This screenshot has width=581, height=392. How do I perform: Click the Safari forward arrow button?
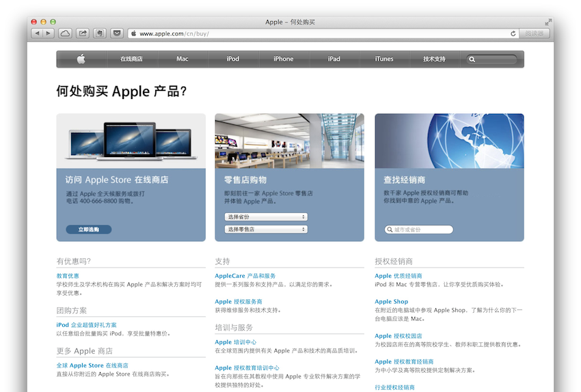coord(49,33)
